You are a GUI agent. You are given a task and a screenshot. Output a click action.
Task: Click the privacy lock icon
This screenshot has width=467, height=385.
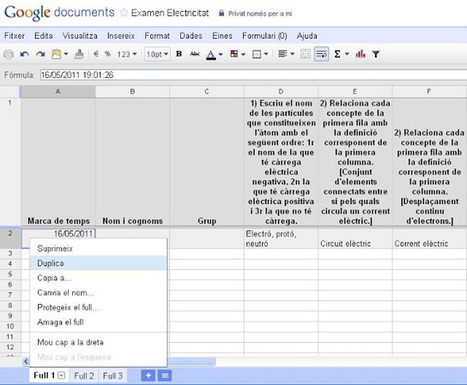click(221, 13)
